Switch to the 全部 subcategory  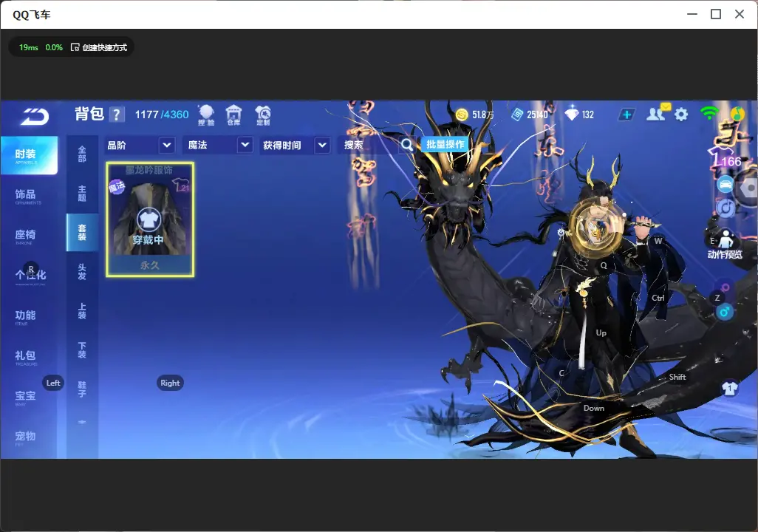pos(82,154)
